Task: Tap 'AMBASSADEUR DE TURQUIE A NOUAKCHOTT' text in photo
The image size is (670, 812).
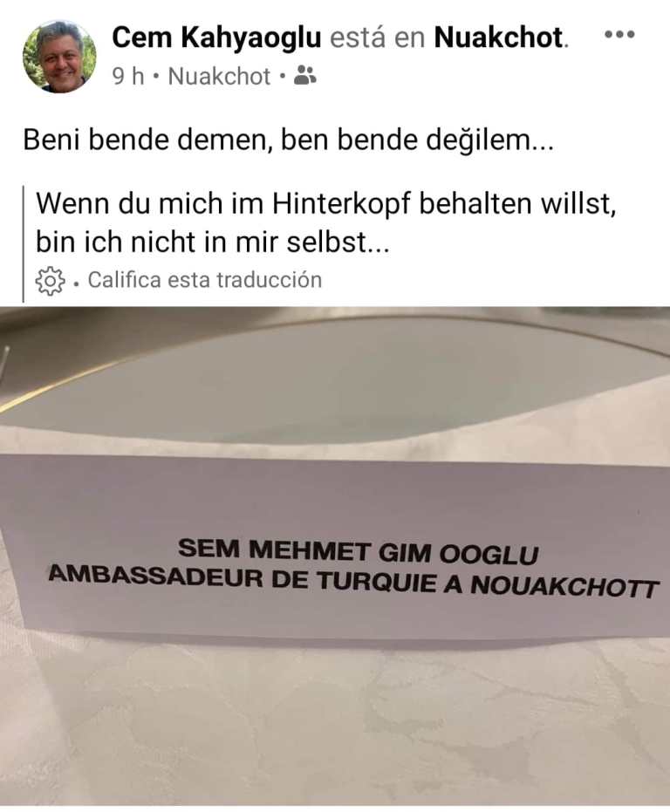Action: (x=353, y=582)
